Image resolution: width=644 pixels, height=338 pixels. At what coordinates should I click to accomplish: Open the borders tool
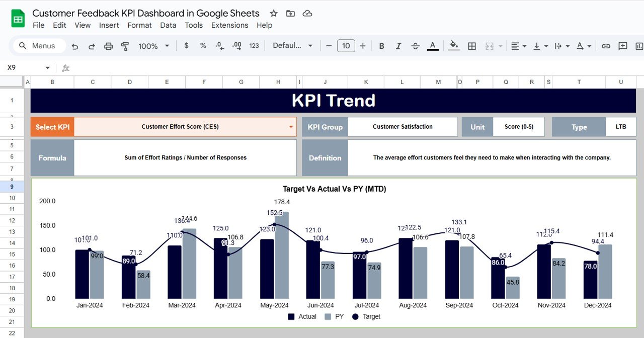click(471, 46)
